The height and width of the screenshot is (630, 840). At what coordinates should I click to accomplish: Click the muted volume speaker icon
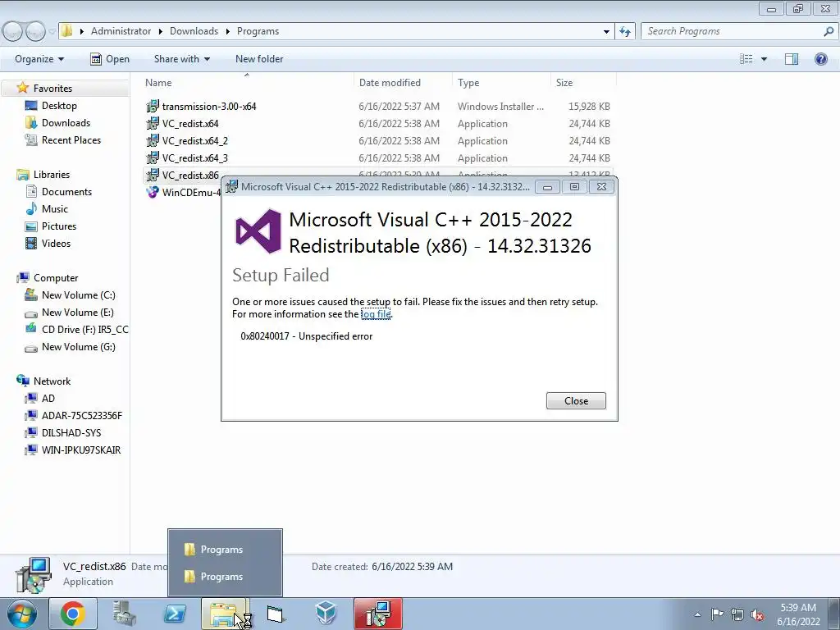pyautogui.click(x=757, y=614)
